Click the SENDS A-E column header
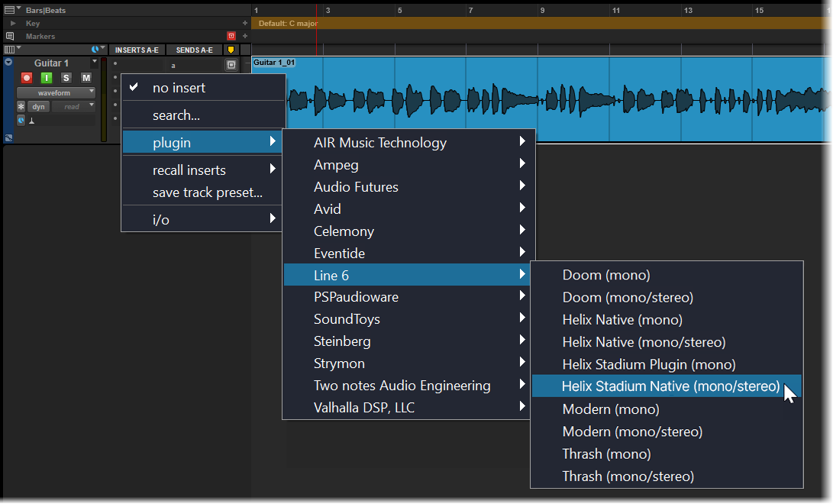The image size is (833, 504). pyautogui.click(x=195, y=50)
